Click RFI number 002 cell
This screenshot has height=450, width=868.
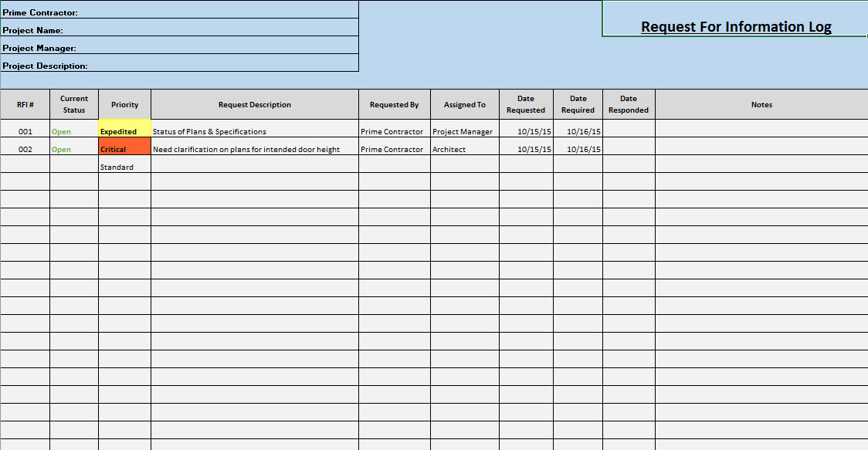tap(25, 146)
